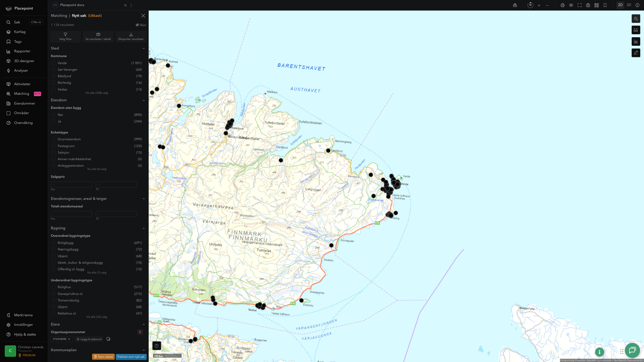Click the map help question icon

click(157, 346)
